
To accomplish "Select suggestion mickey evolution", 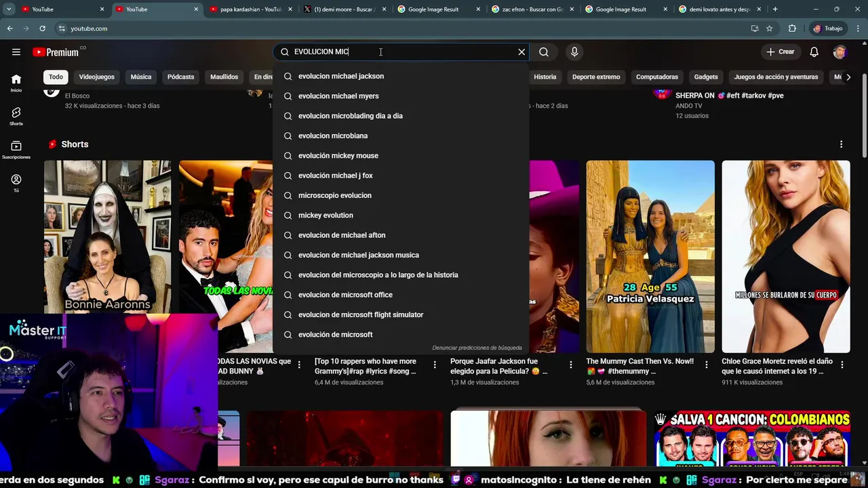I will [401, 215].
